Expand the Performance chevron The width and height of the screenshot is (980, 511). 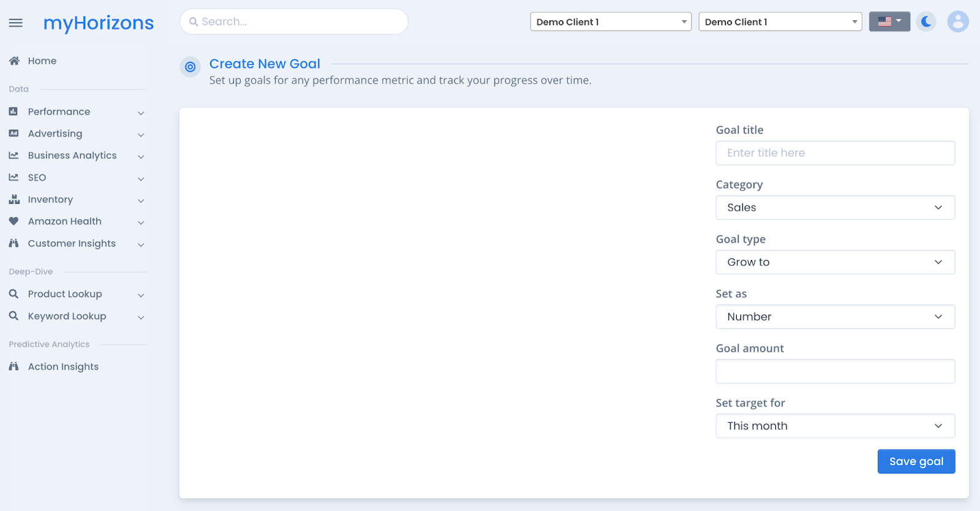141,113
